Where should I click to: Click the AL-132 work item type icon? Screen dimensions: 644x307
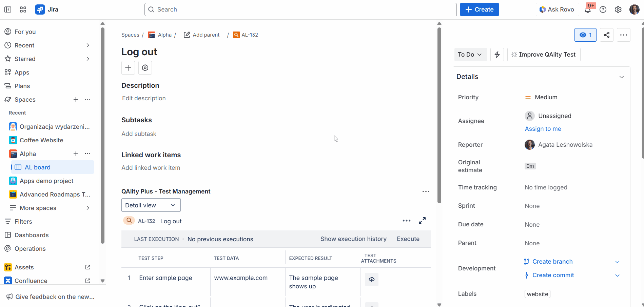pos(236,35)
